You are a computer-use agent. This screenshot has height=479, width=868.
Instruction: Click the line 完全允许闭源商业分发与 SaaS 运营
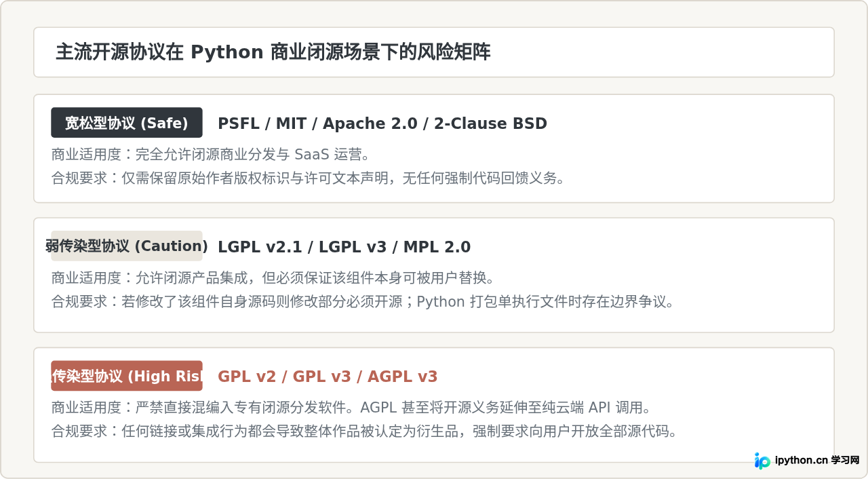(212, 155)
